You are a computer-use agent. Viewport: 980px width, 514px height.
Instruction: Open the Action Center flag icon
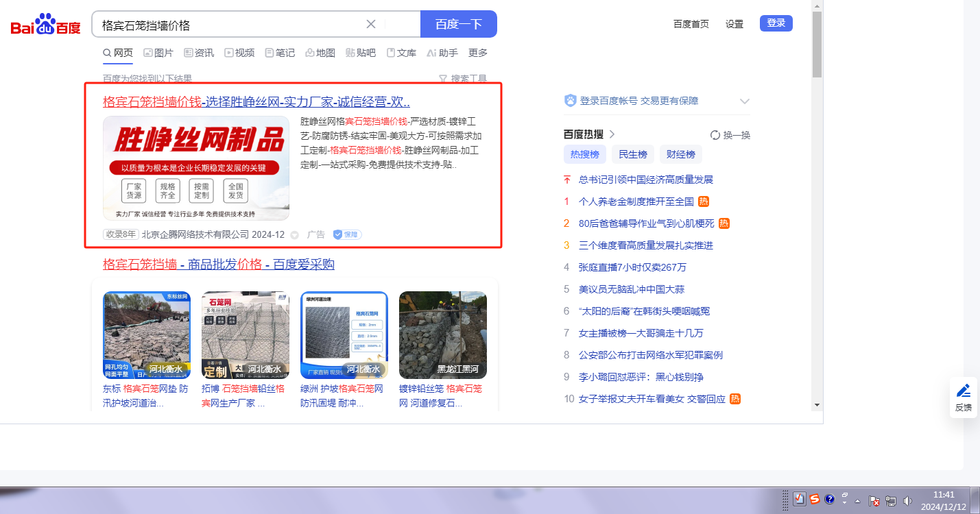(x=874, y=500)
